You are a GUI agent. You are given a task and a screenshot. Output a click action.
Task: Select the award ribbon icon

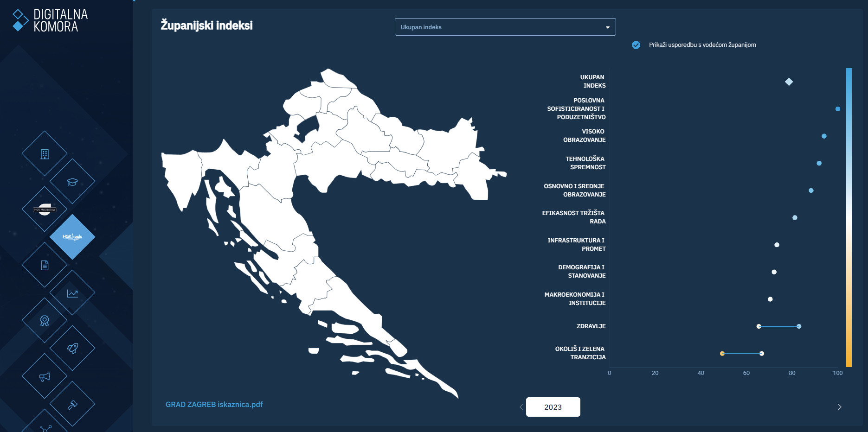[44, 320]
